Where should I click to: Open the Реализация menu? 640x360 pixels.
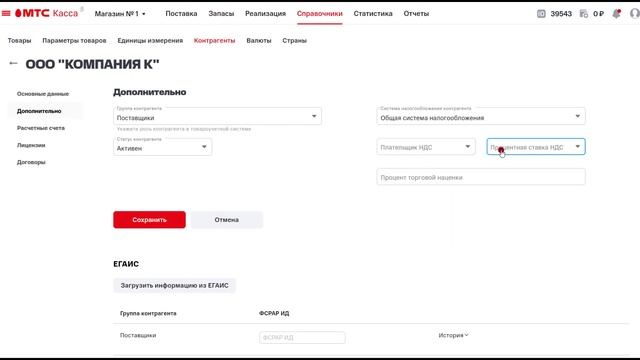(x=265, y=13)
